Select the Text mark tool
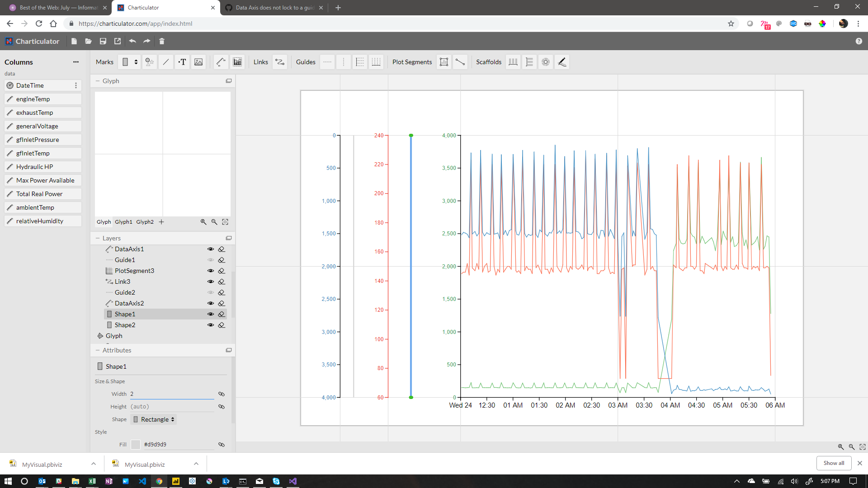Image resolution: width=868 pixels, height=488 pixels. [x=182, y=62]
